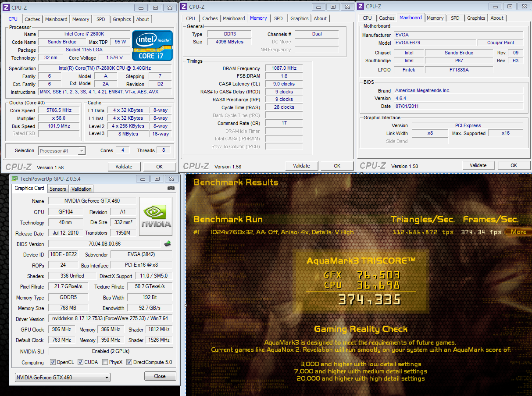Open Memory tab in left CPU-Z window
Screen dimensions: 532x396
pyautogui.click(x=81, y=19)
